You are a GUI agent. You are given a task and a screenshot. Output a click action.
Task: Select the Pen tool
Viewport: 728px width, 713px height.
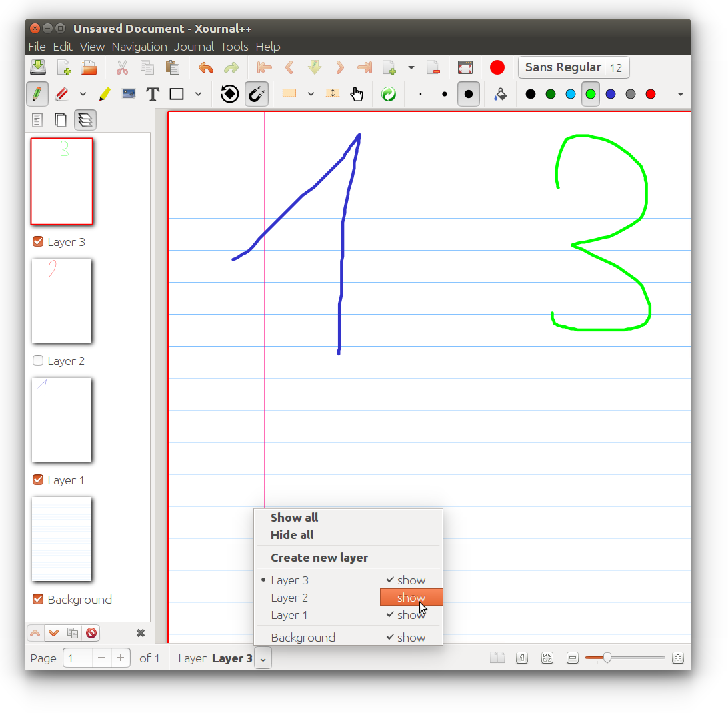click(37, 93)
